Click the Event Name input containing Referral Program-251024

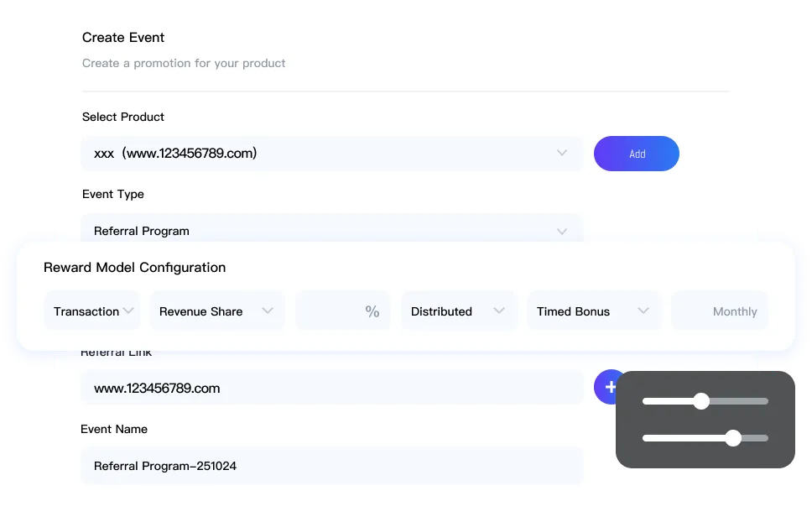tap(331, 466)
